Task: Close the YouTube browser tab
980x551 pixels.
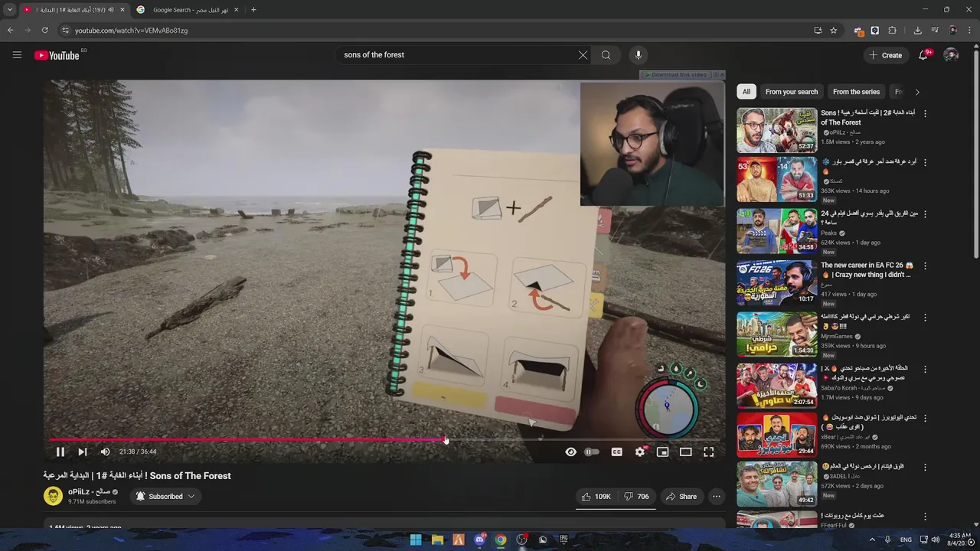Action: 122,10
